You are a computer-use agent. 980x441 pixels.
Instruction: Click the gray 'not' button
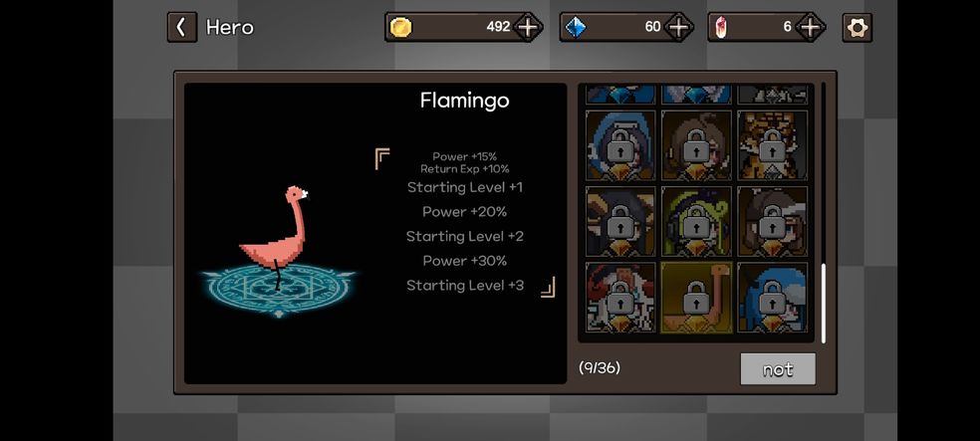pos(778,369)
